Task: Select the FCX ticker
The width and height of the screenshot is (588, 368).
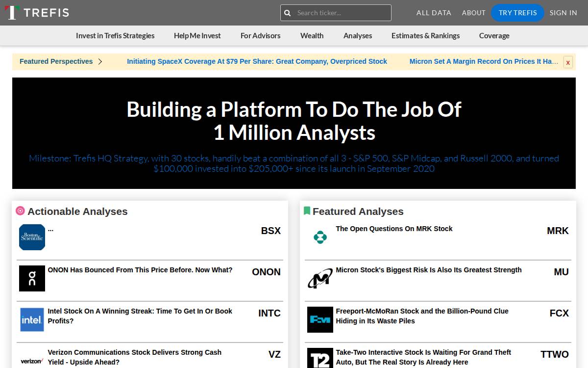Action: click(x=560, y=313)
